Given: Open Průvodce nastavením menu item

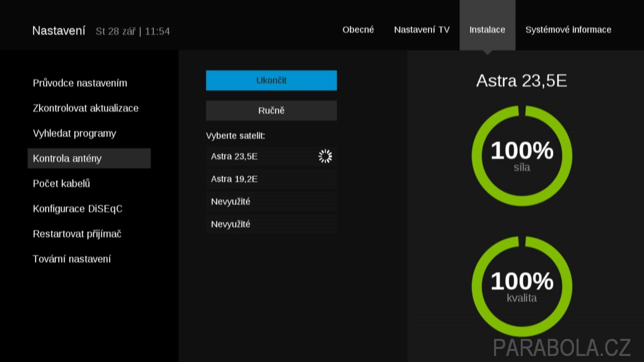Looking at the screenshot, I should click(x=80, y=83).
